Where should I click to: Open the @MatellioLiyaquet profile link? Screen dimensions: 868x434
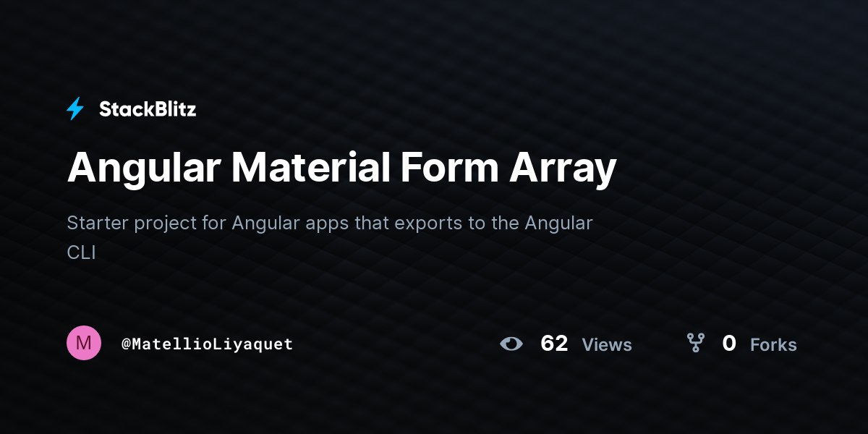[208, 344]
